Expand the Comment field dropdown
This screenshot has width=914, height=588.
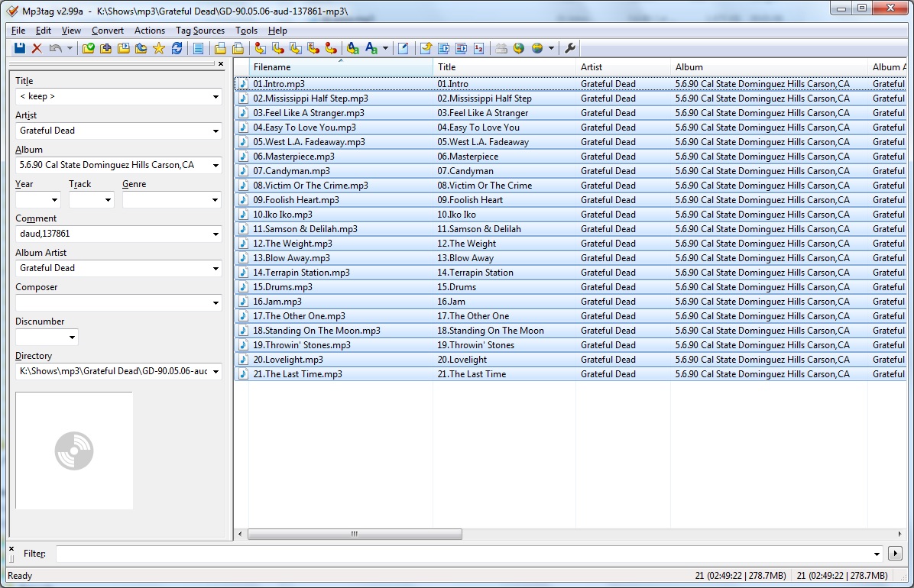216,234
